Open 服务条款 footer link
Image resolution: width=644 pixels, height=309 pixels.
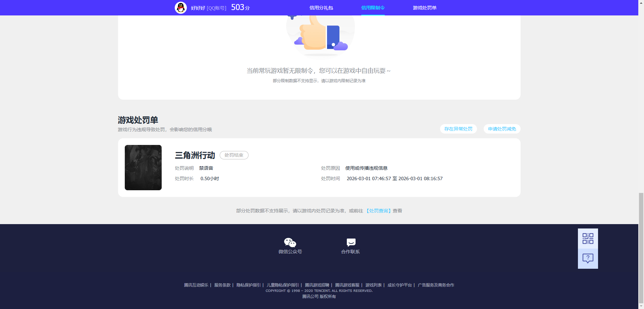click(x=222, y=285)
